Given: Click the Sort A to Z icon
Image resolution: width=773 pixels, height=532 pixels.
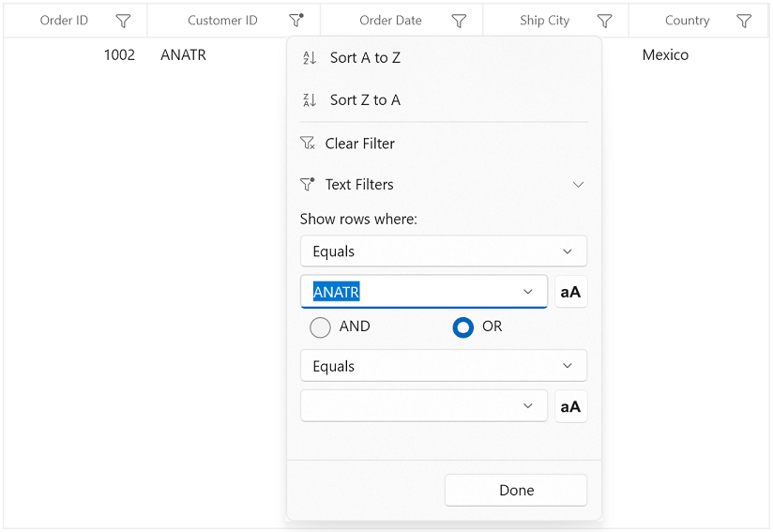Looking at the screenshot, I should click(310, 57).
